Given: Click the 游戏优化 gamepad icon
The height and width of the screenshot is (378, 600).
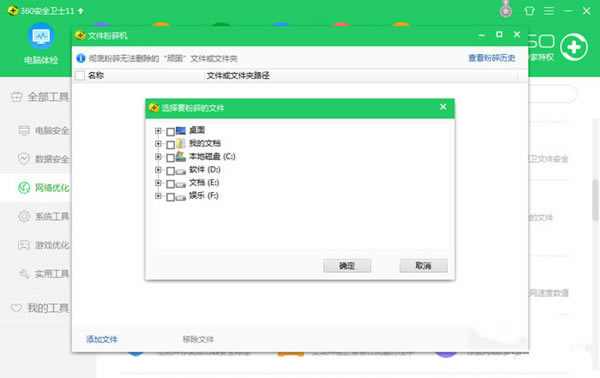Looking at the screenshot, I should pos(24,245).
